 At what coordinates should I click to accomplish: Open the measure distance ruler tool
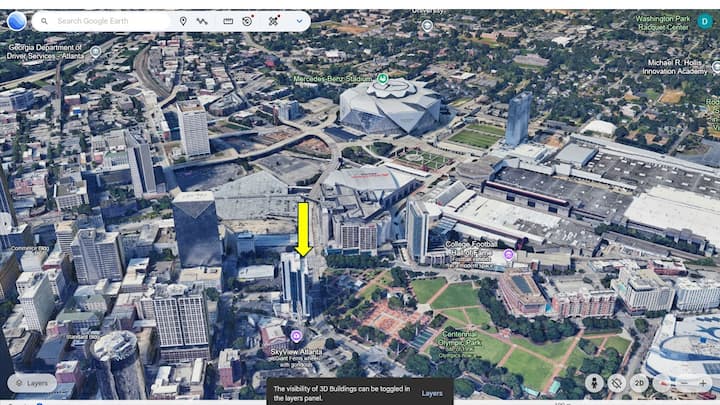tap(228, 21)
